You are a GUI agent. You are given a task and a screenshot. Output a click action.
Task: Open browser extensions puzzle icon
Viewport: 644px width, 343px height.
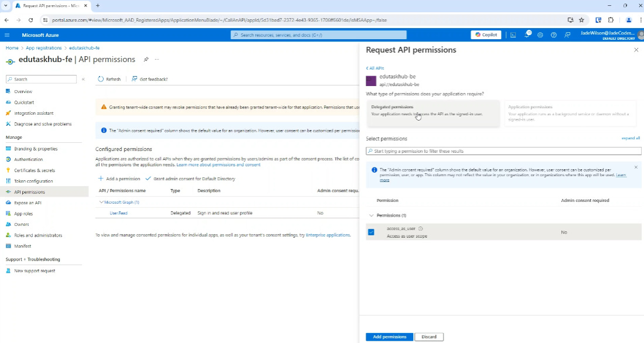(x=611, y=20)
